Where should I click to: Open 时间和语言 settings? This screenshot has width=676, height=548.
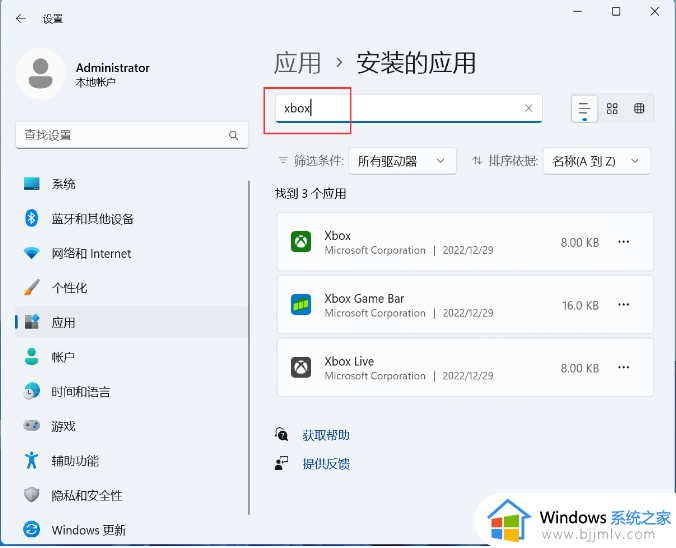tap(131, 391)
